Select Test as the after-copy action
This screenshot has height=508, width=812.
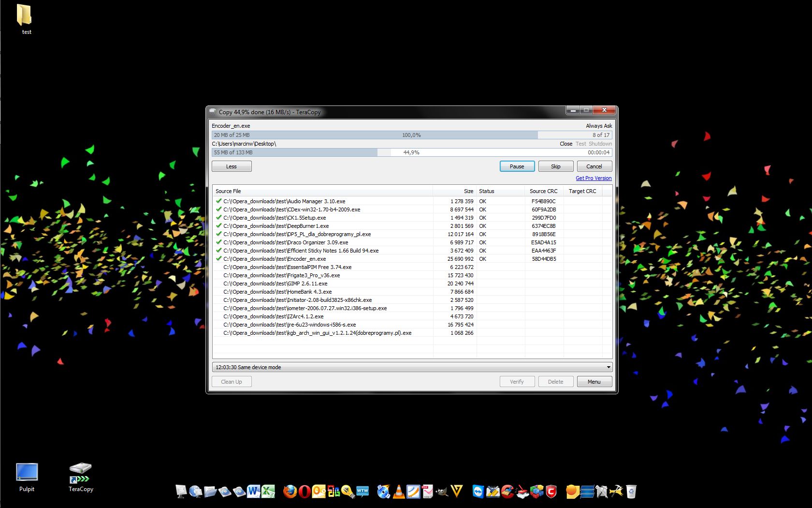tap(580, 144)
